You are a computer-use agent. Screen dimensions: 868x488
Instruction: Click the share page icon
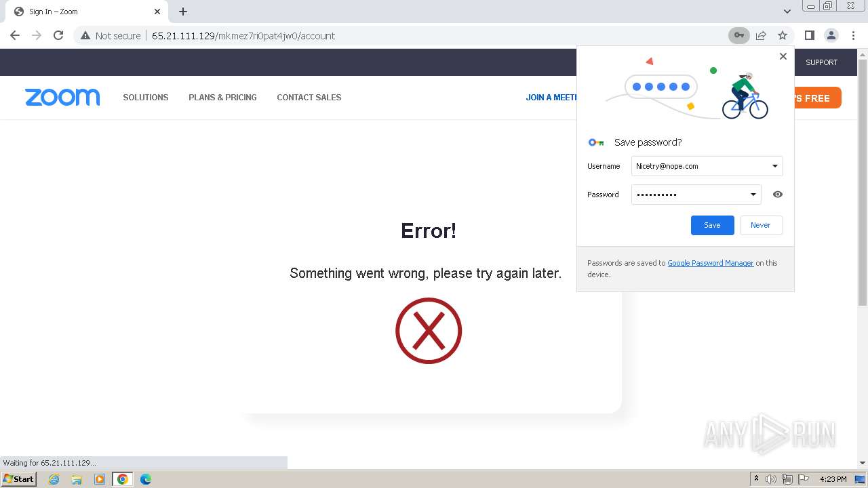(x=761, y=35)
